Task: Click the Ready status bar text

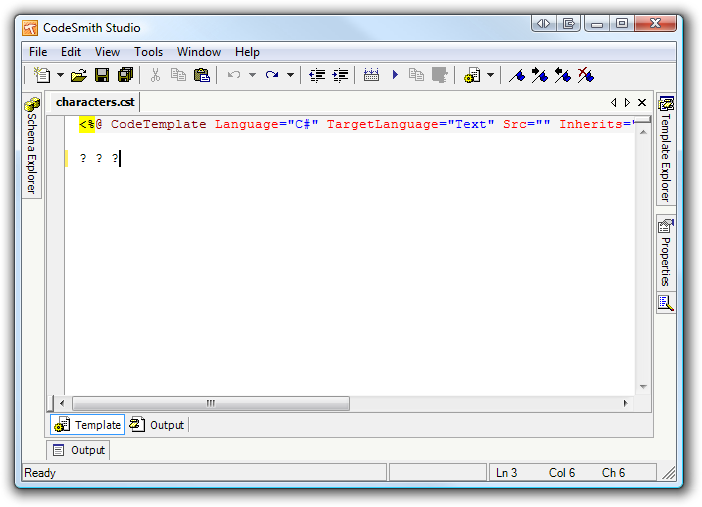Action: [40, 473]
